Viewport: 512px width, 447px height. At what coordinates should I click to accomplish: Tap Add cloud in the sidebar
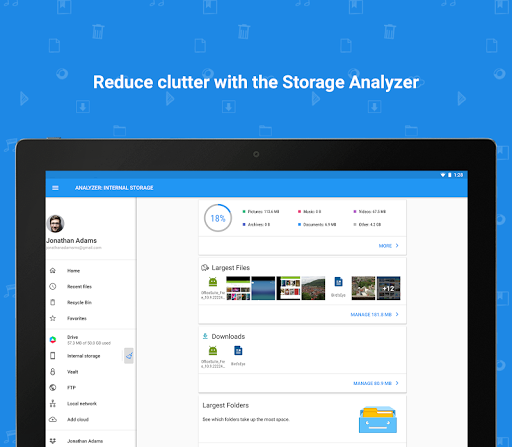click(x=91, y=419)
